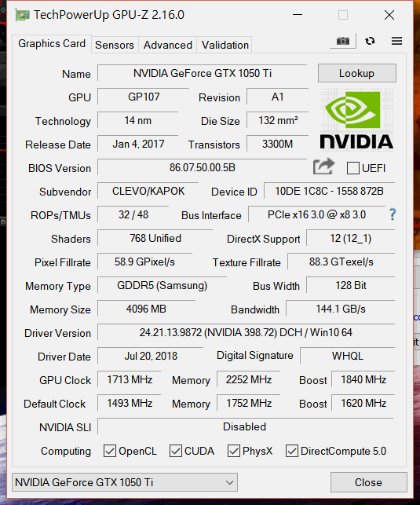Click the Lookup button
Image resolution: width=420 pixels, height=505 pixels.
click(x=357, y=73)
